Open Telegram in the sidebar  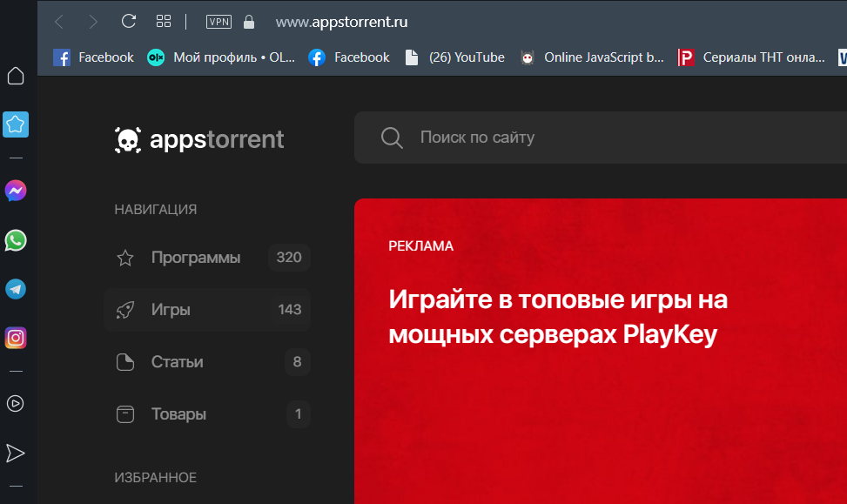16,289
